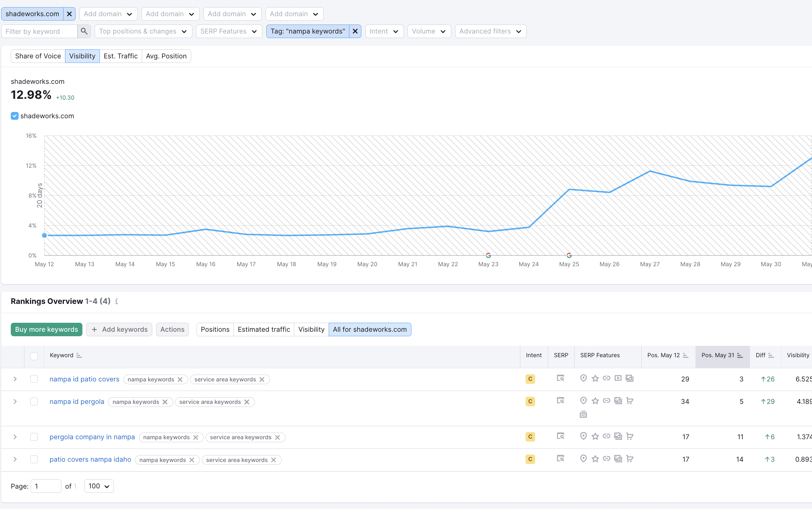Focus the Filter by keyword input field
The height and width of the screenshot is (509, 812).
click(40, 31)
